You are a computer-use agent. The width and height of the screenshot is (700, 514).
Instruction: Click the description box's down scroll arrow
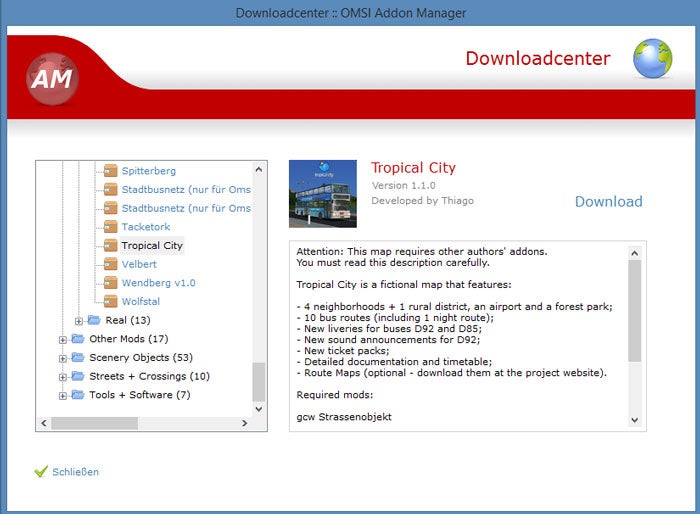(x=634, y=420)
